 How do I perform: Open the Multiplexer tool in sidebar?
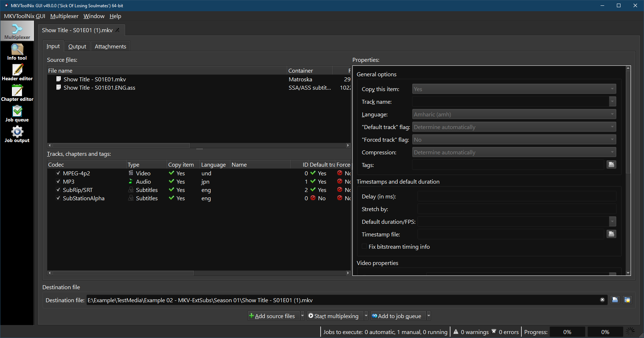tap(17, 31)
